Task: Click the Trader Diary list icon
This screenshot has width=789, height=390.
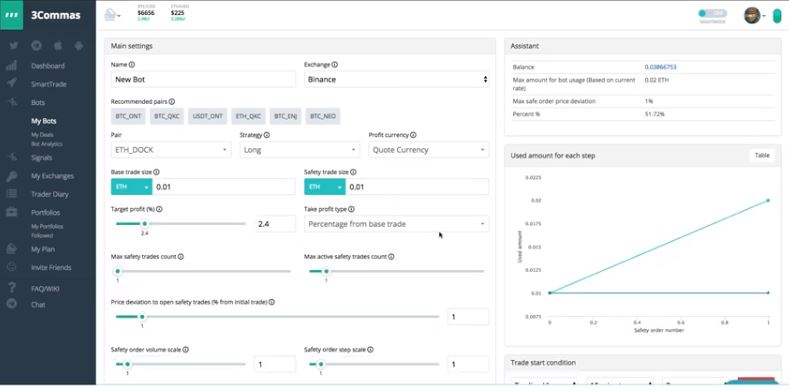Action: pos(12,194)
